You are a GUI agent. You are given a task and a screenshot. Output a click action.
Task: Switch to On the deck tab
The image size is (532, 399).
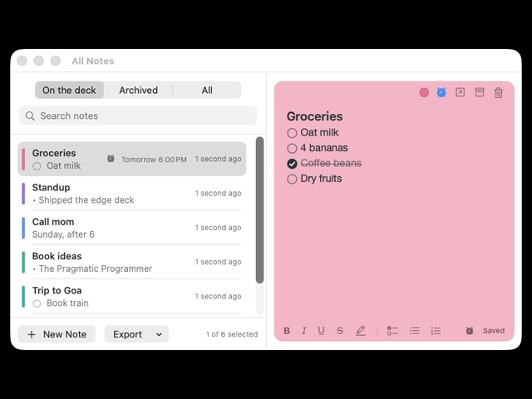pyautogui.click(x=69, y=91)
